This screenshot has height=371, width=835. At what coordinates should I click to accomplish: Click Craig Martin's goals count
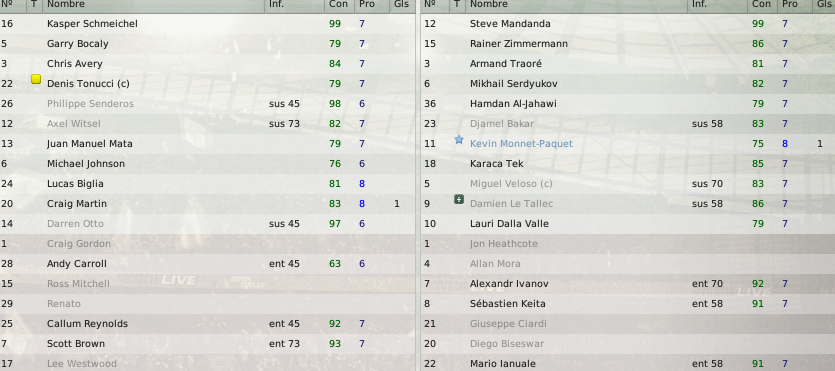click(397, 204)
